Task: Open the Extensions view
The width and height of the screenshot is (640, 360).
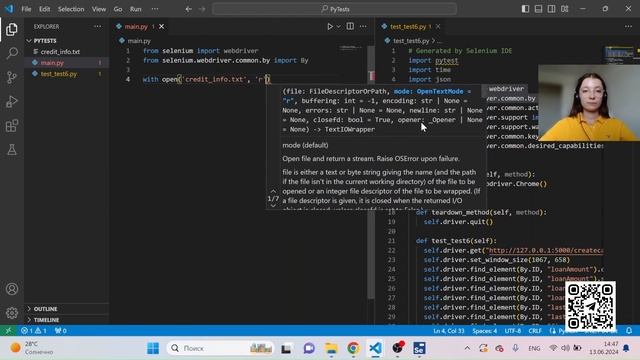Action: (x=12, y=125)
